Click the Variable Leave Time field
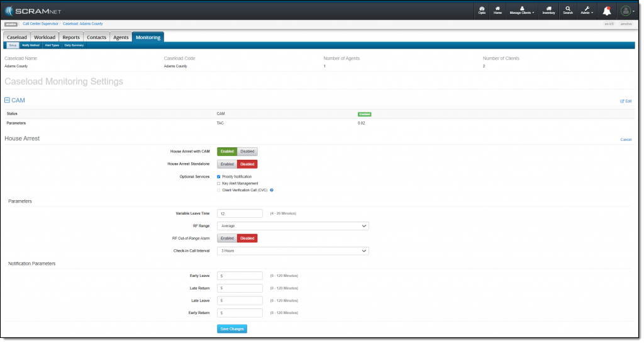The height and width of the screenshot is (343, 644). point(240,213)
